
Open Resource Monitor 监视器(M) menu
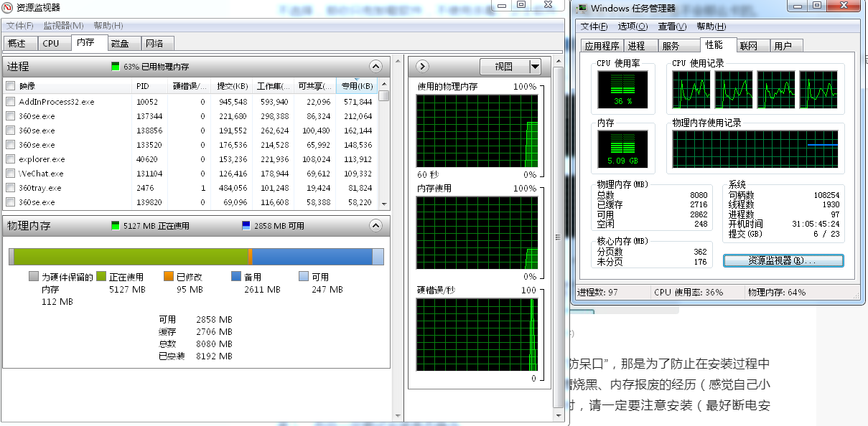pos(63,26)
